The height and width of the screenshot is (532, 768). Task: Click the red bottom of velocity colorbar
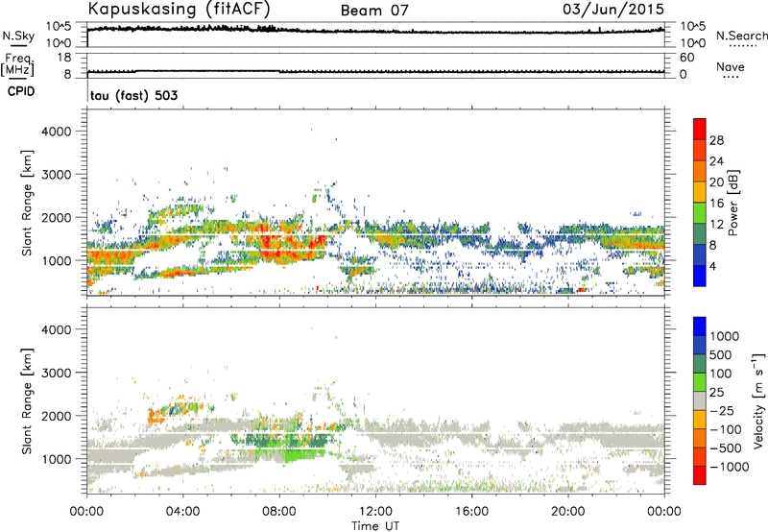pyautogui.click(x=700, y=475)
